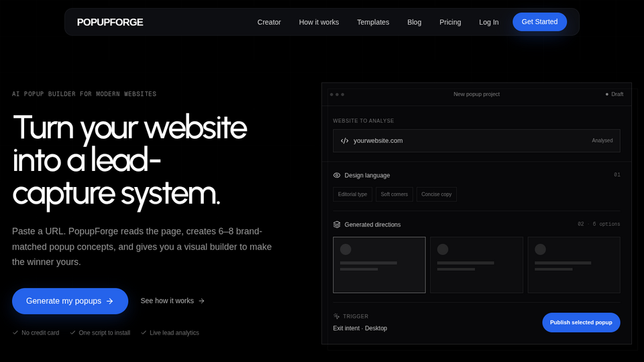Image resolution: width=644 pixels, height=362 pixels.
Task: Click the WEBSITE TO ANALYSE label
Action: (364, 121)
